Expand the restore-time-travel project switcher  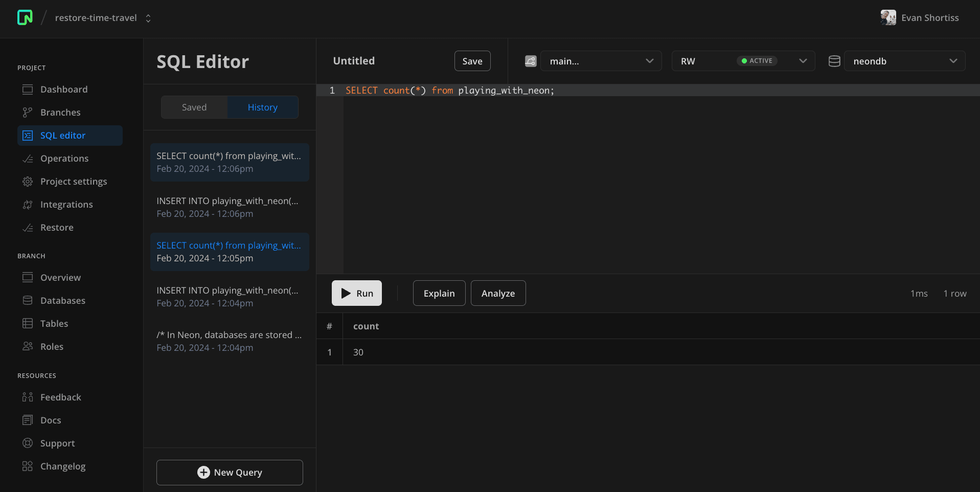pos(148,18)
